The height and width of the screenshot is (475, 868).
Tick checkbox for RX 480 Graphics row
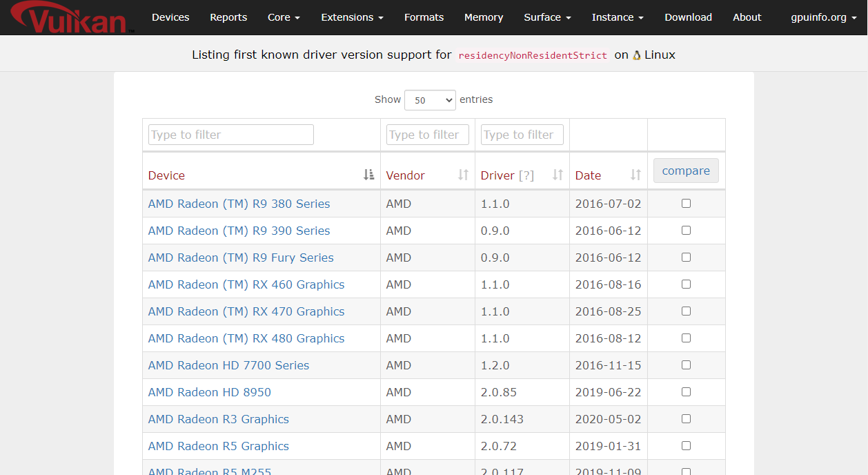(686, 338)
